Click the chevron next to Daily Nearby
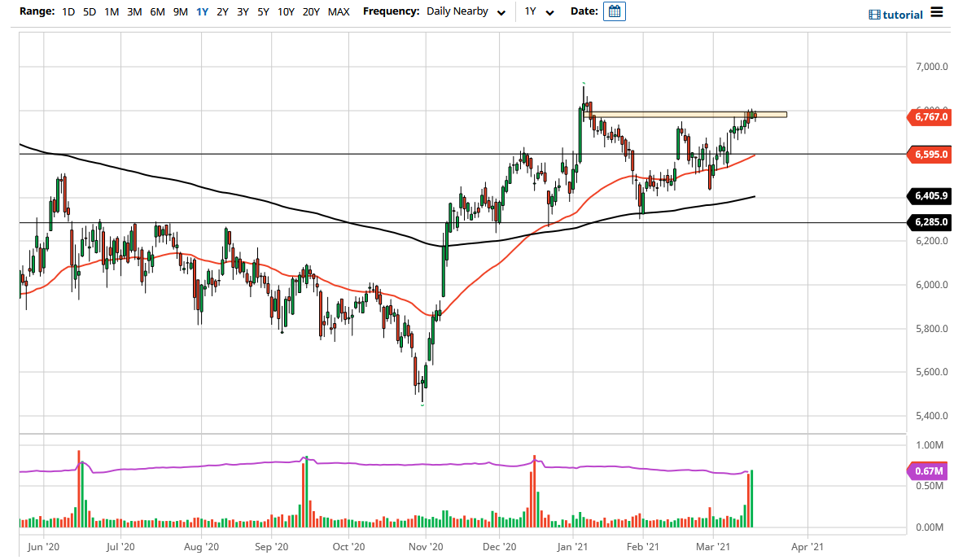This screenshot has width=954, height=560. tap(501, 12)
